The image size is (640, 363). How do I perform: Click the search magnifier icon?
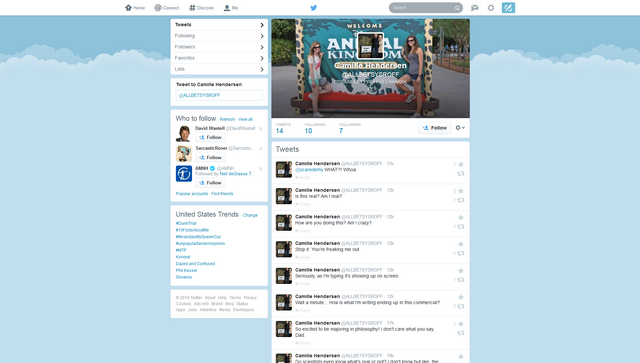(x=457, y=8)
